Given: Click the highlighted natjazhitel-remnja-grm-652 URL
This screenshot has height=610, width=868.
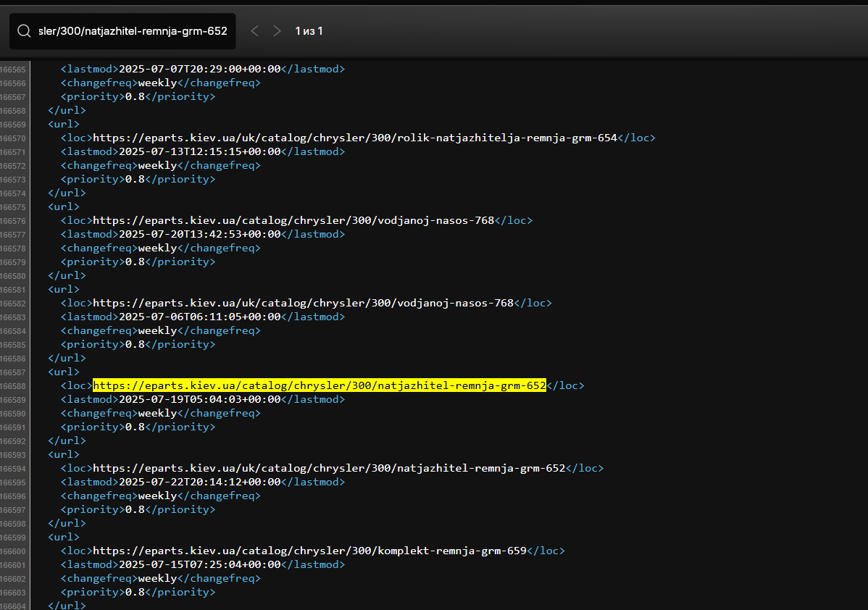Looking at the screenshot, I should [x=319, y=386].
